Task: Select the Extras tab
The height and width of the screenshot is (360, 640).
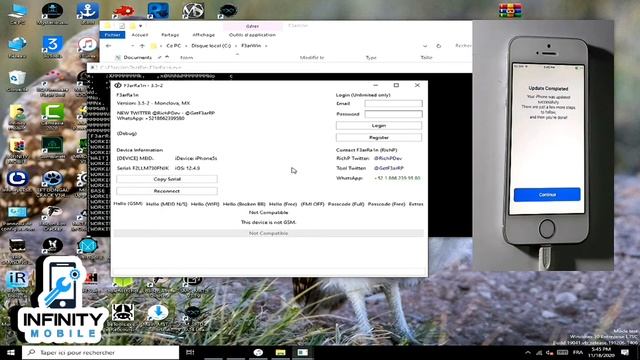Action: 416,204
